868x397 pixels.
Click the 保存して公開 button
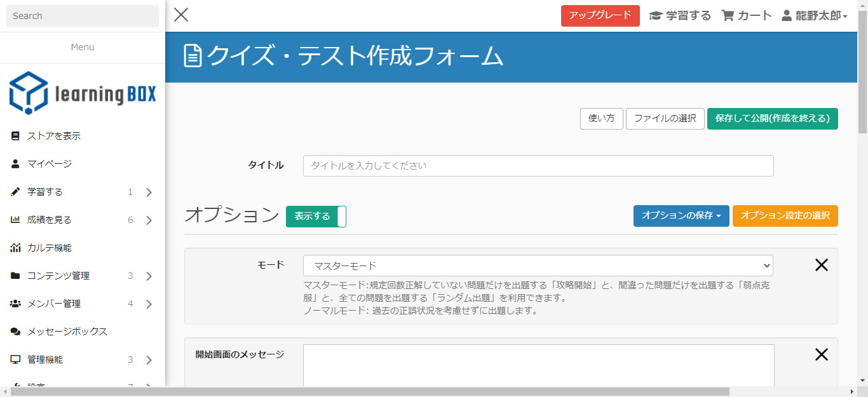[x=772, y=119]
